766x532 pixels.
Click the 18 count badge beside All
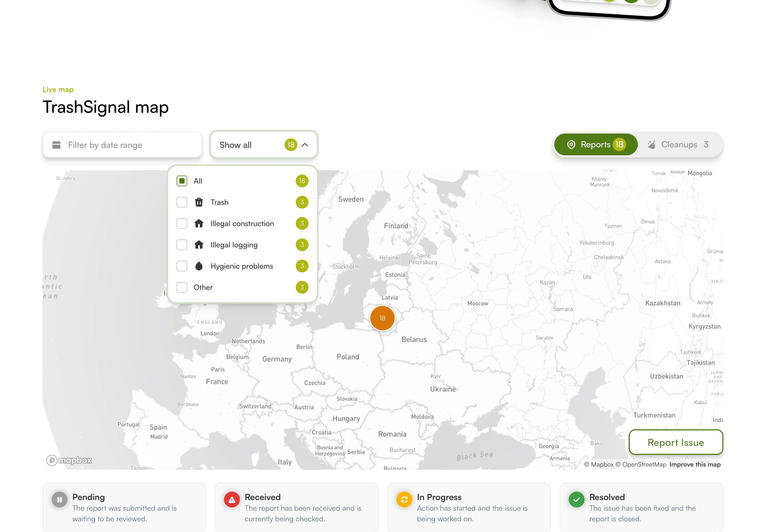coord(302,181)
